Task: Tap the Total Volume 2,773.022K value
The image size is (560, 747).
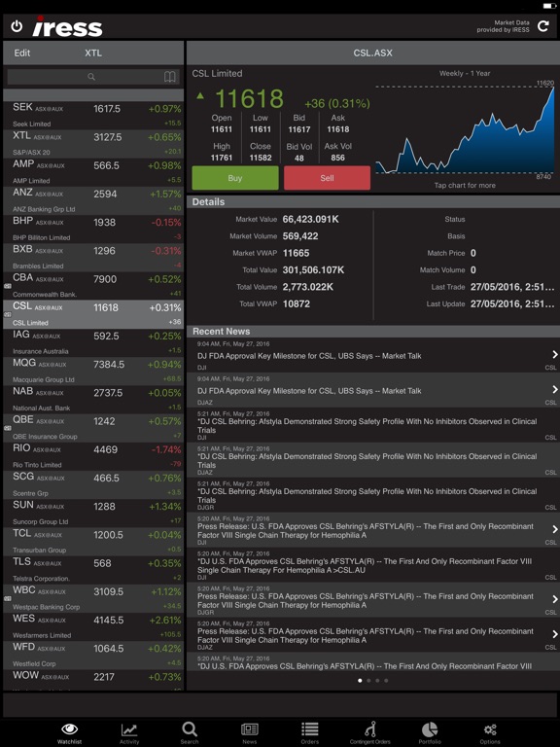Action: (307, 287)
